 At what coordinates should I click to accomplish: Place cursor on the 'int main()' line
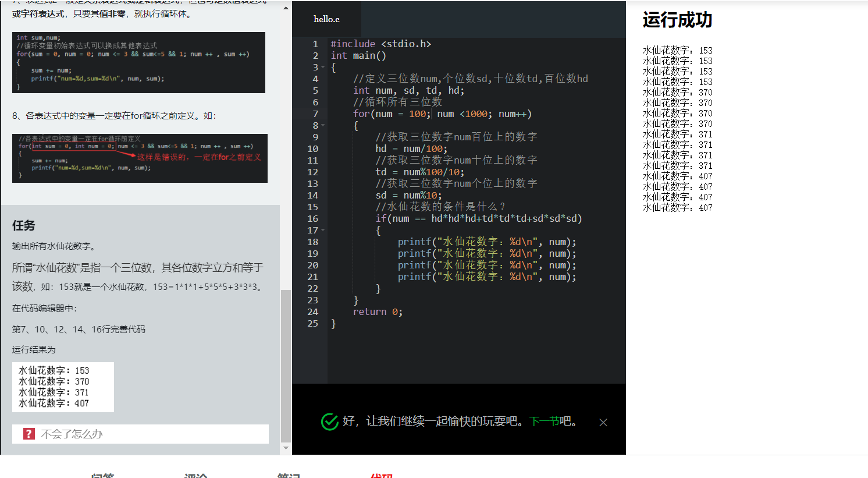(x=358, y=55)
